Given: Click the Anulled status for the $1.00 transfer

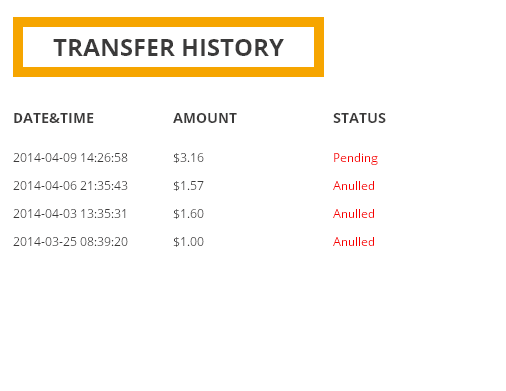Looking at the screenshot, I should click(x=354, y=242).
